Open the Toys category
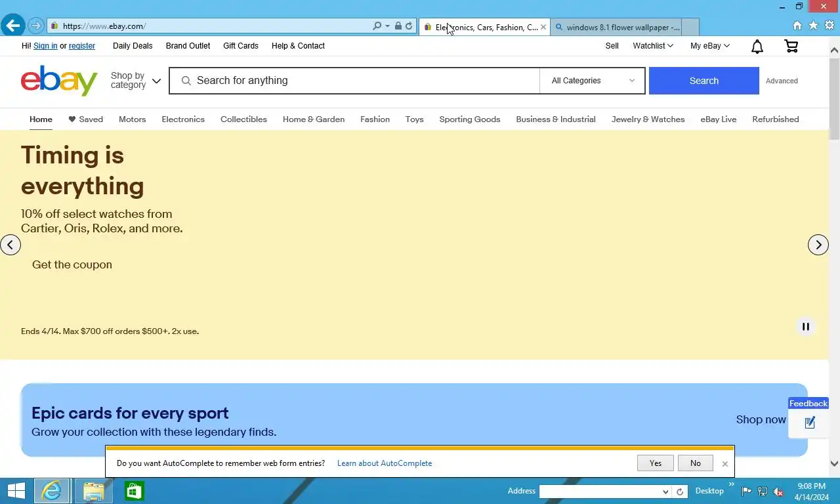This screenshot has width=840, height=504. coord(414,119)
